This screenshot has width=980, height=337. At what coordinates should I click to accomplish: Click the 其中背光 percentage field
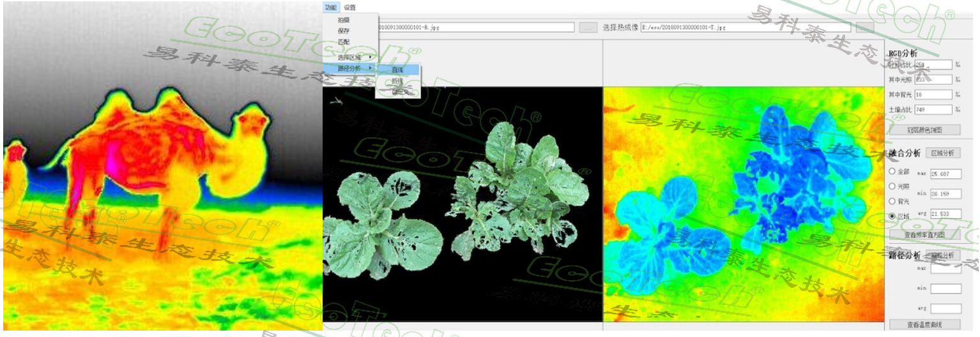click(933, 94)
